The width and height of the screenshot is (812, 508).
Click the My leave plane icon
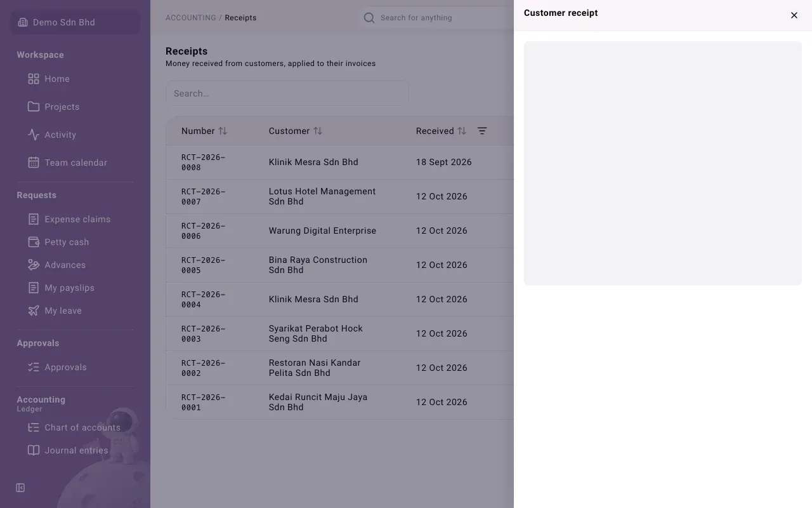point(34,311)
